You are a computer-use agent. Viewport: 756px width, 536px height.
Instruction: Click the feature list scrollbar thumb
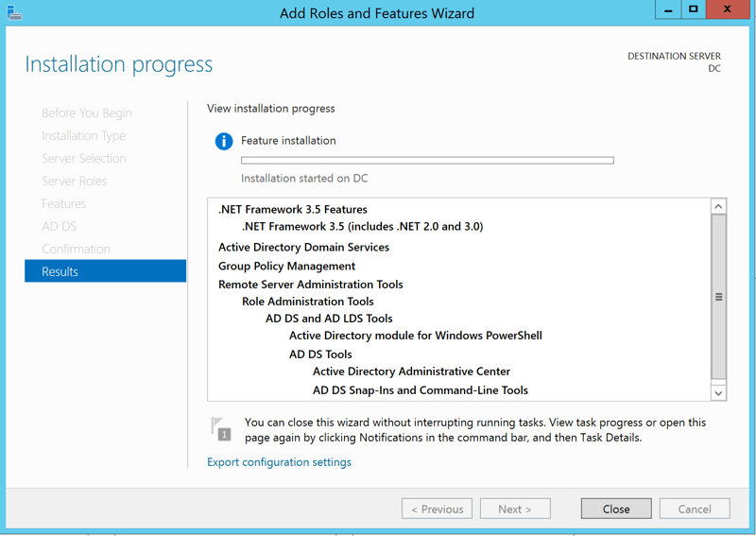pyautogui.click(x=718, y=297)
